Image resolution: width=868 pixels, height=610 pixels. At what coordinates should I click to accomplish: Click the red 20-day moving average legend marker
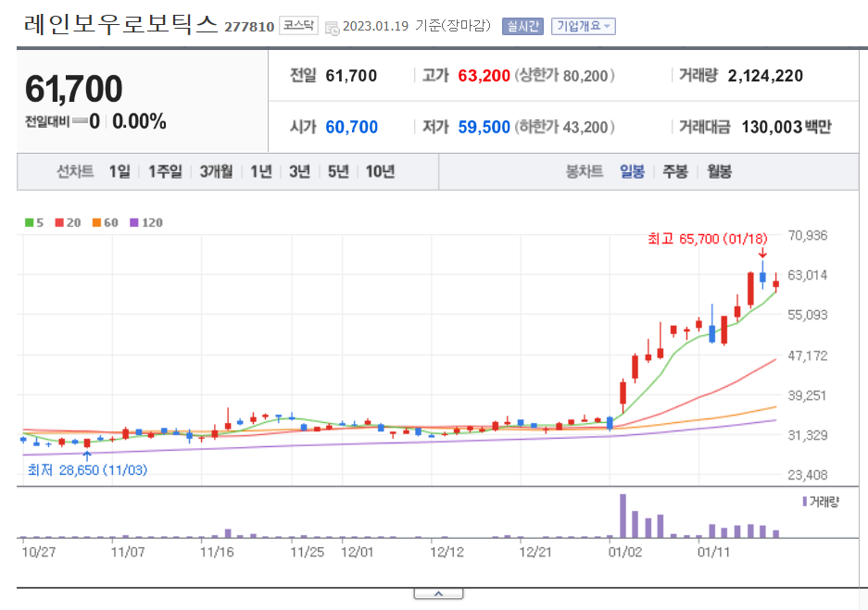59,222
